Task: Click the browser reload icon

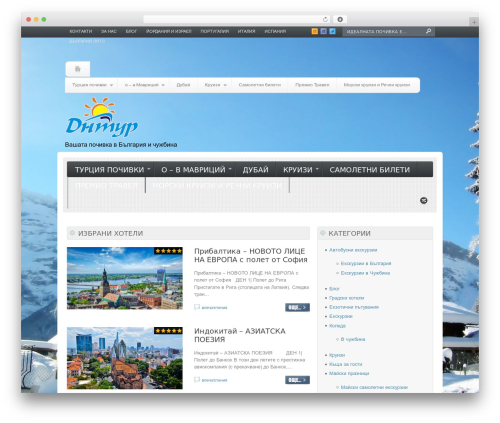Action: [x=325, y=19]
